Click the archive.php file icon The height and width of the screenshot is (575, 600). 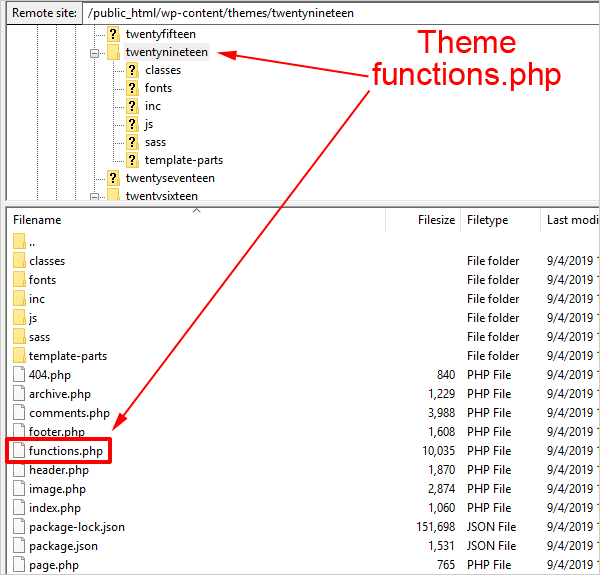point(19,394)
